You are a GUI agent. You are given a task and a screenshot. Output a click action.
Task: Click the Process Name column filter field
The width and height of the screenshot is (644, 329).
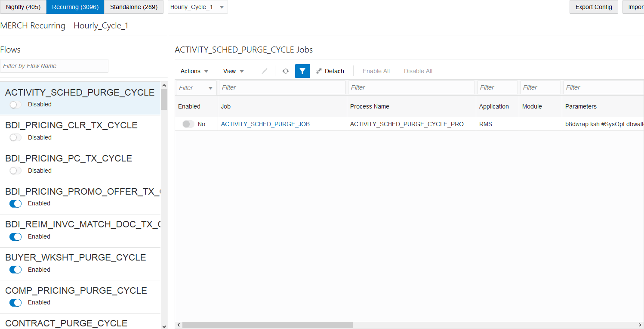(412, 87)
